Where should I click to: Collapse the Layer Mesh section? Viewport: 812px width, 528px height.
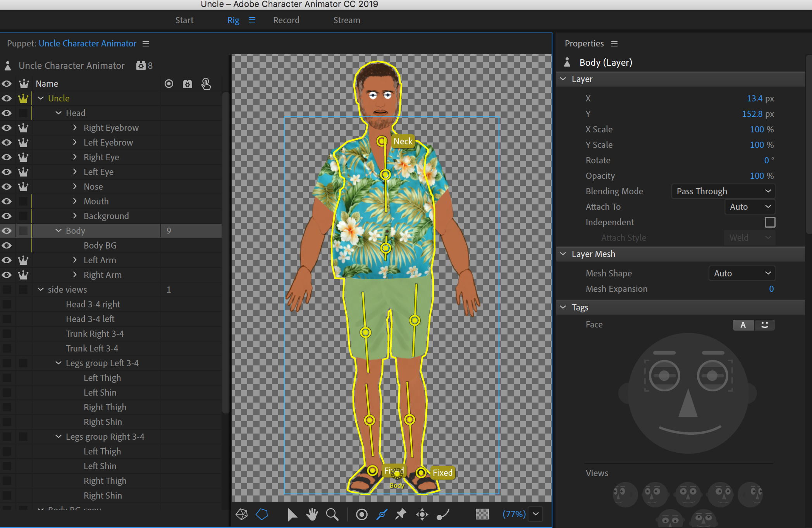click(563, 254)
